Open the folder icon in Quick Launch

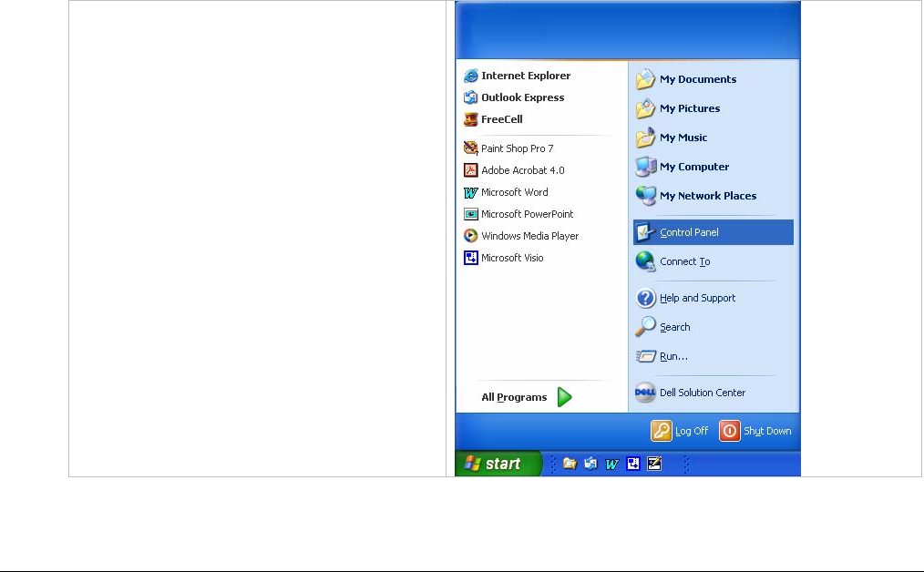click(x=570, y=464)
